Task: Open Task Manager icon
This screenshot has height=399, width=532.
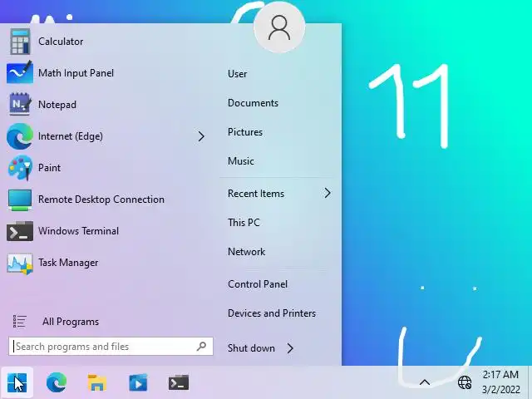Action: click(x=20, y=263)
